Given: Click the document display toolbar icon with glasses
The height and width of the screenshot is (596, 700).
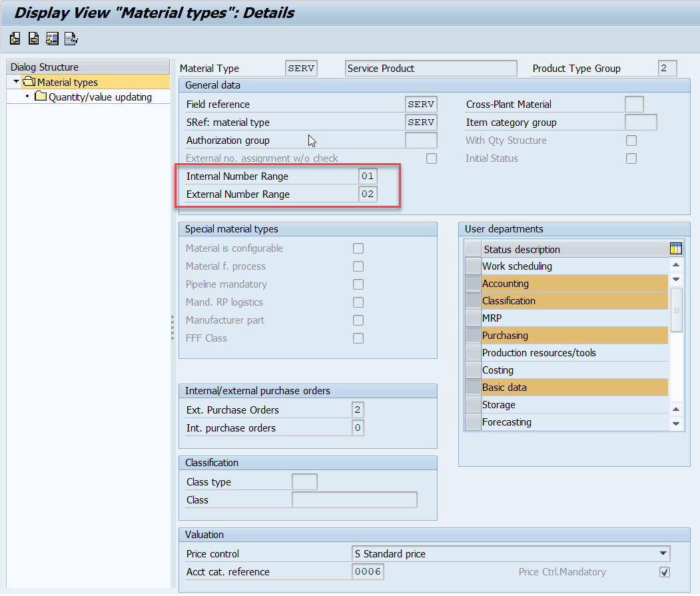Looking at the screenshot, I should [x=71, y=39].
